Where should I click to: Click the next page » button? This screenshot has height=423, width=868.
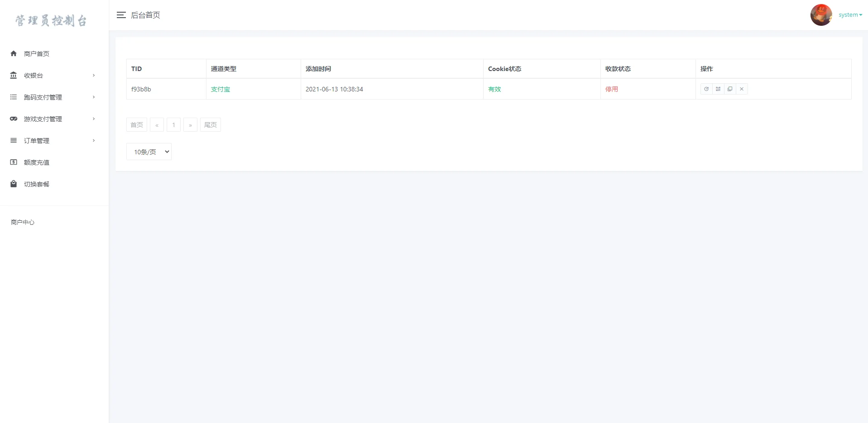click(190, 125)
